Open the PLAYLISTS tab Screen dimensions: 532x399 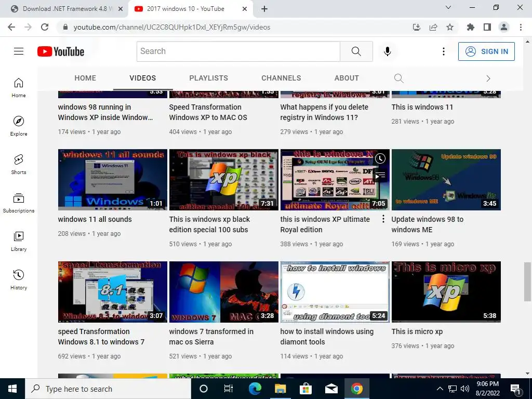click(x=209, y=78)
